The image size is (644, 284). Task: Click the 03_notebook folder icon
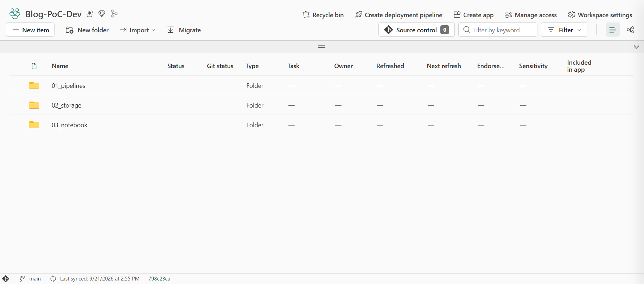point(34,125)
